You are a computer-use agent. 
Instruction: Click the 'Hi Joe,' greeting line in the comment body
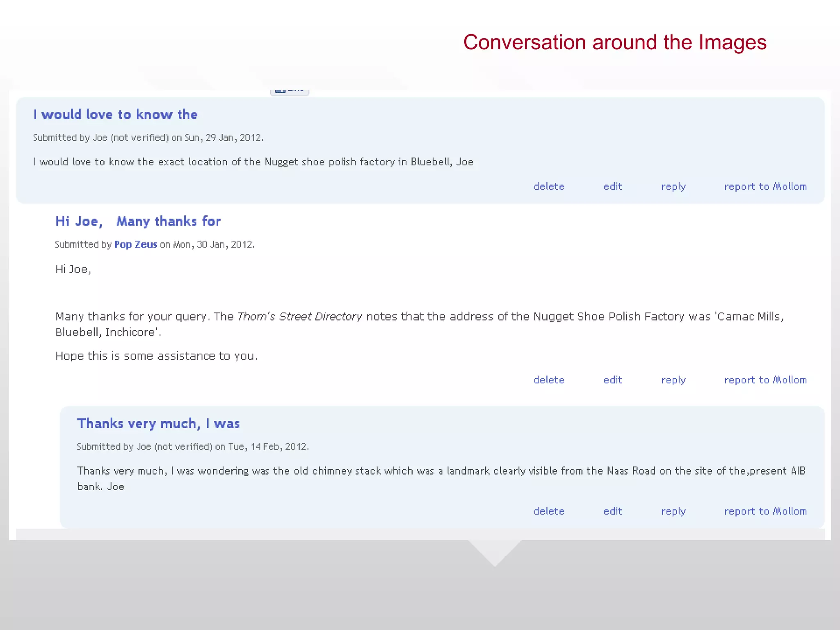click(x=73, y=269)
